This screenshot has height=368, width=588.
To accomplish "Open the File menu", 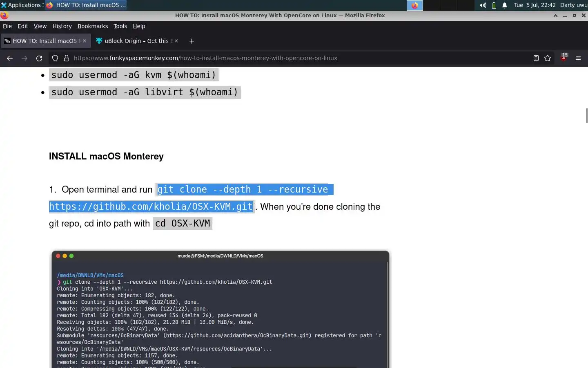I will tap(7, 26).
